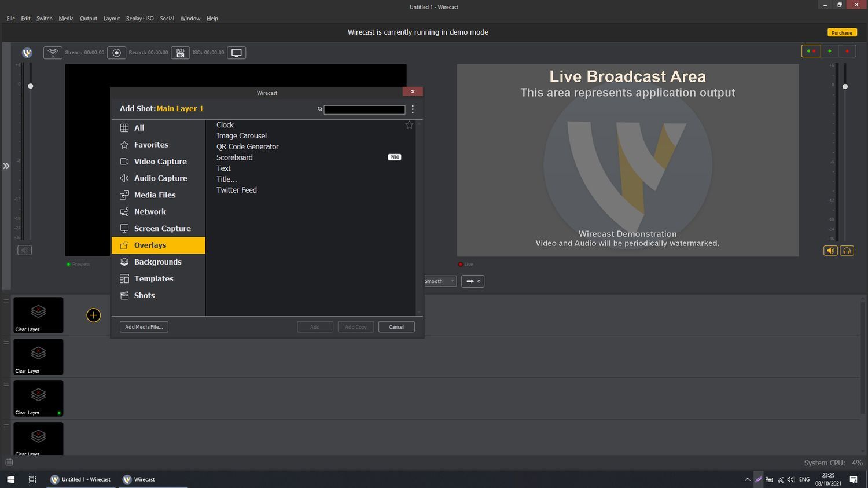The image size is (868, 488).
Task: Click the Add button in the dialog
Action: click(x=315, y=327)
